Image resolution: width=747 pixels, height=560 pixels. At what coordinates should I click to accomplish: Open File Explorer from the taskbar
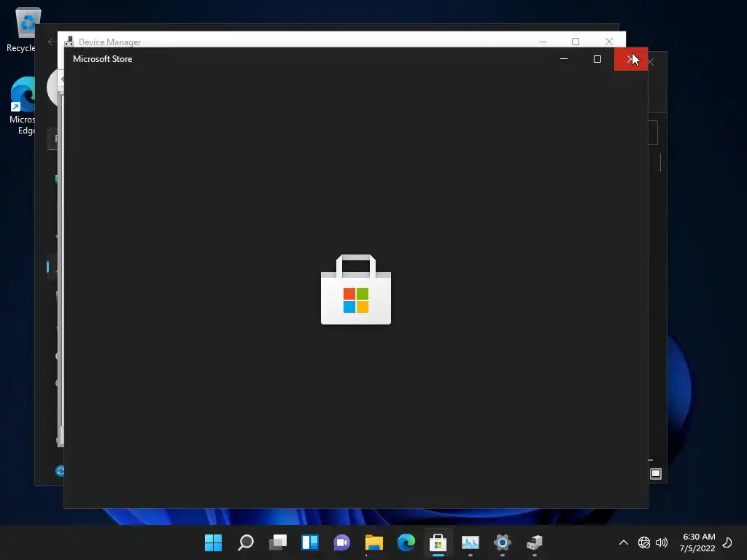374,542
